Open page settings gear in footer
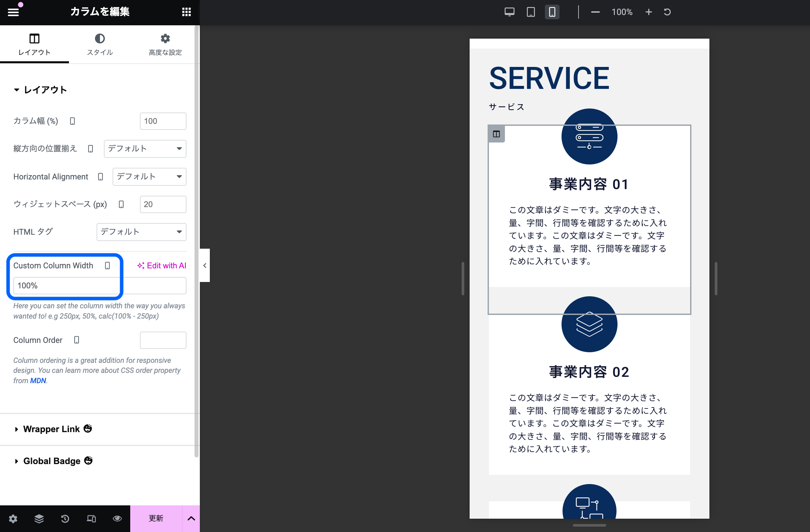This screenshot has width=810, height=532. (13, 518)
